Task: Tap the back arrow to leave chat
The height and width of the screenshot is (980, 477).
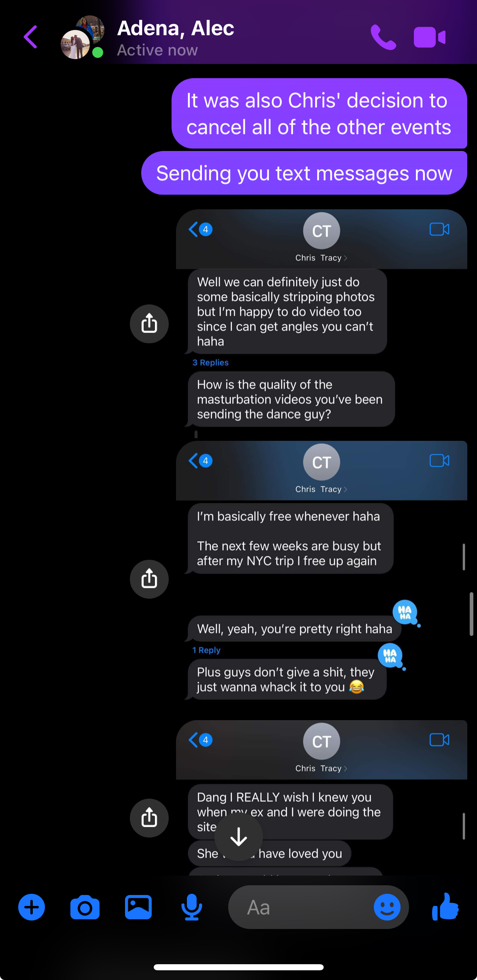Action: click(x=30, y=37)
